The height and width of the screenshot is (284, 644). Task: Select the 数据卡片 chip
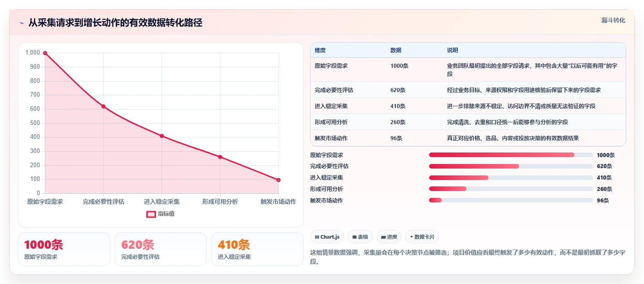(x=422, y=237)
